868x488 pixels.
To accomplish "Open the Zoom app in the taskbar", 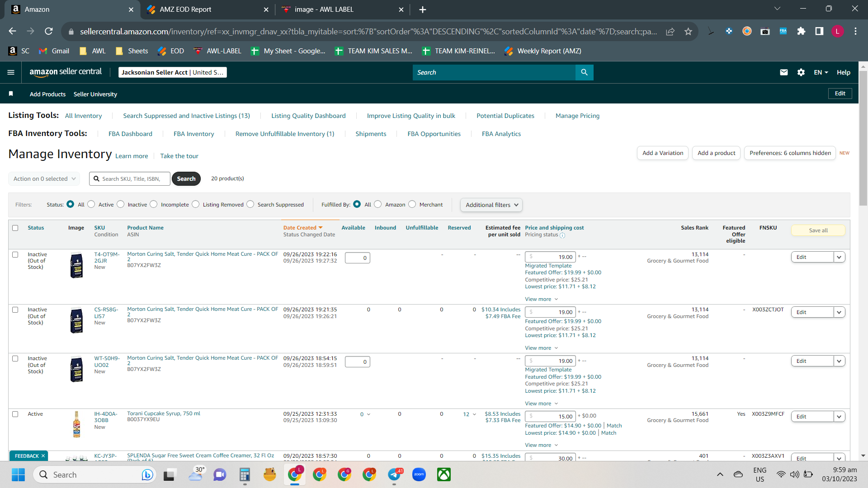I will point(419,474).
